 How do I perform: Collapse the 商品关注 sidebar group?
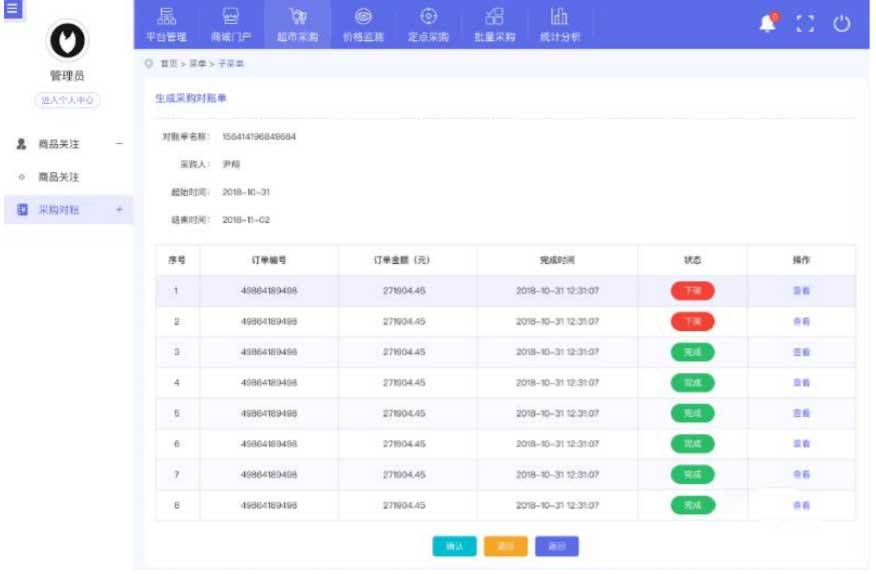(x=120, y=144)
